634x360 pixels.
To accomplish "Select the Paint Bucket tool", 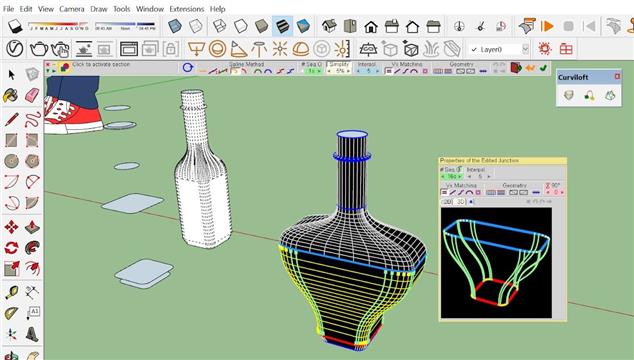I will [11, 95].
